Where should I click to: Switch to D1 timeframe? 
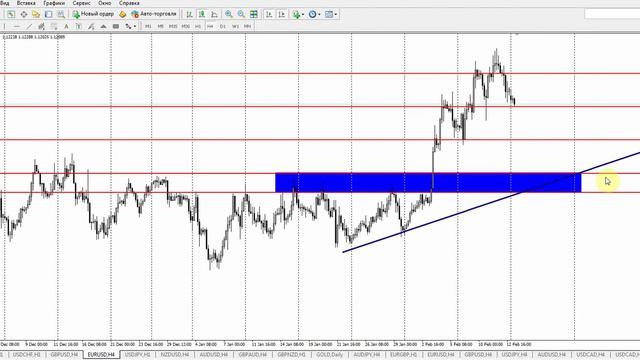point(223,26)
